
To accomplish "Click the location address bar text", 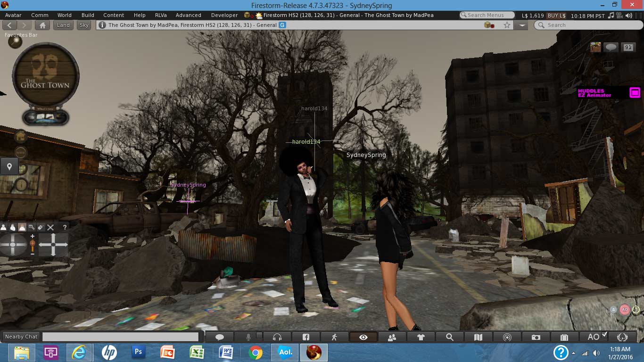I will 192,25.
